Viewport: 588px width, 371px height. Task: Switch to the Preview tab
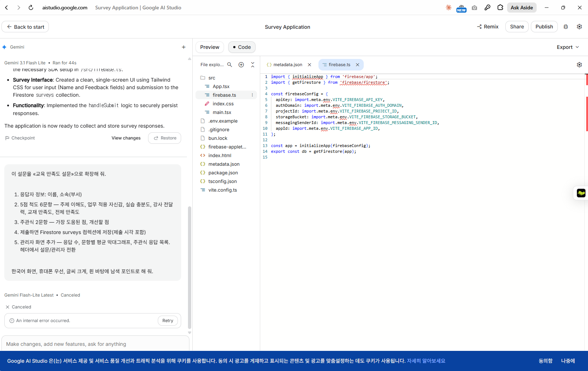tap(210, 47)
